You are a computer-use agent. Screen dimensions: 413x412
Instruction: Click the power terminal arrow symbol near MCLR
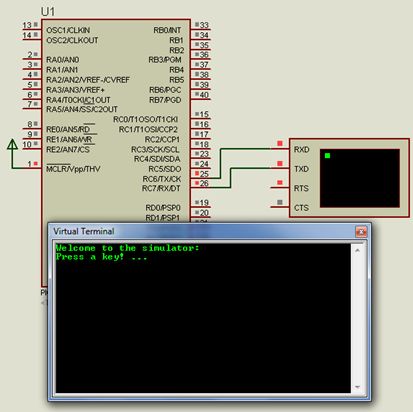[x=12, y=145]
